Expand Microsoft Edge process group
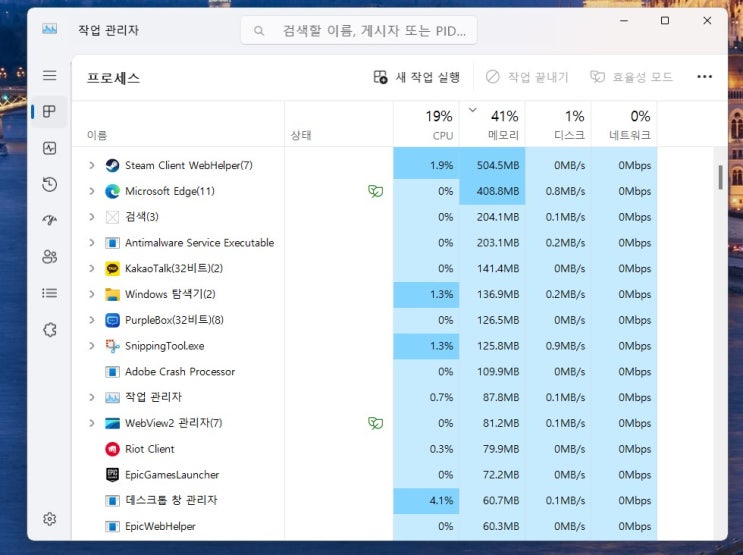This screenshot has width=743, height=555. click(x=91, y=191)
